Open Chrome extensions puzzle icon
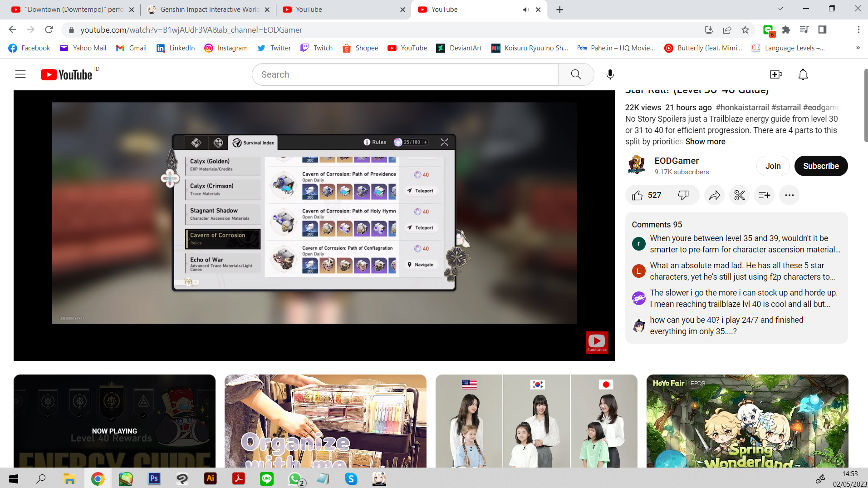 (x=786, y=30)
